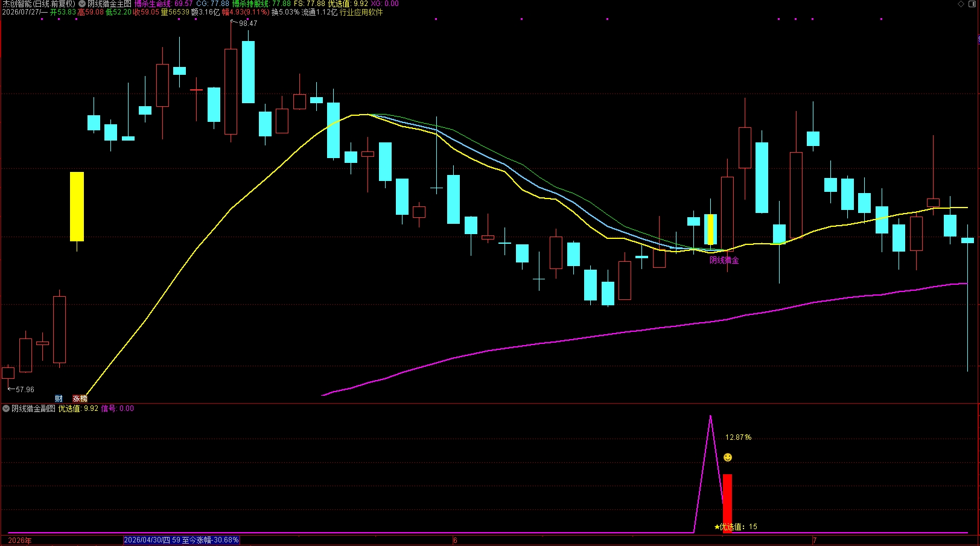Click the ★优选值: 15 star label
Viewport: 980px width, 546px height.
(736, 527)
